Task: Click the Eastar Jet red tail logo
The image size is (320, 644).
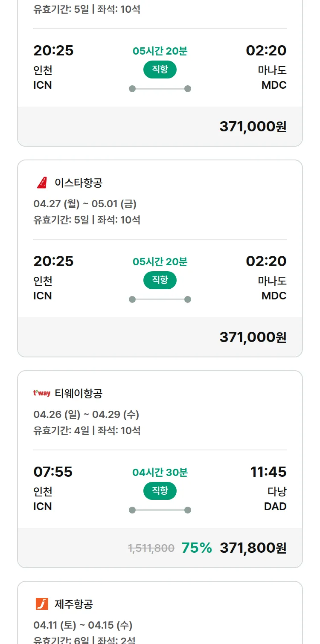Action: pos(42,183)
